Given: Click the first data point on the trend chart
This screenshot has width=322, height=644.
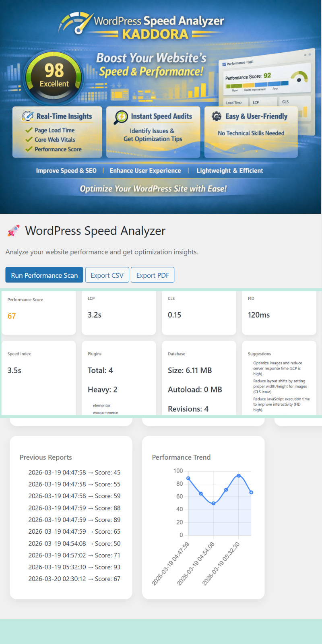Looking at the screenshot, I should coord(188,478).
